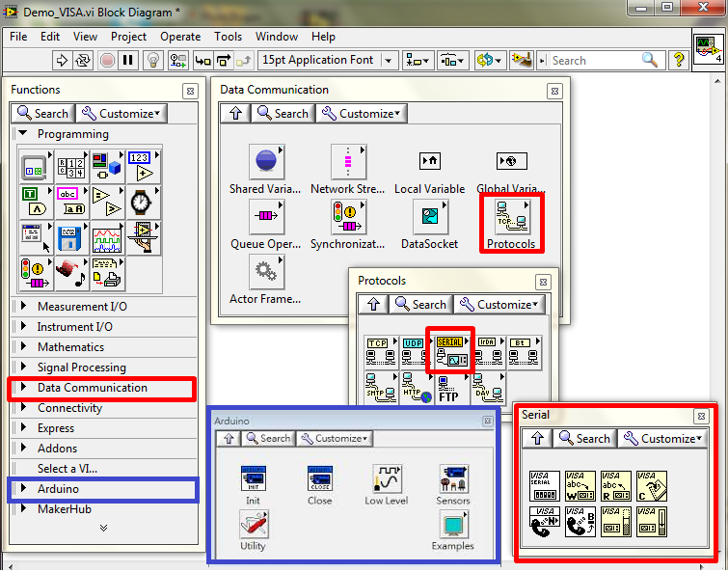Select the Local Variable icon
The width and height of the screenshot is (728, 572).
[430, 161]
